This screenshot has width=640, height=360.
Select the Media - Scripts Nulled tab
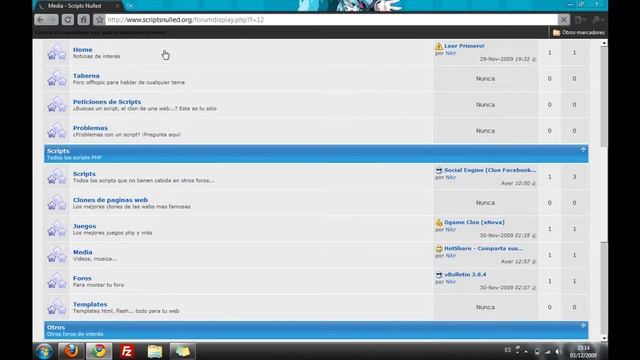coord(78,6)
